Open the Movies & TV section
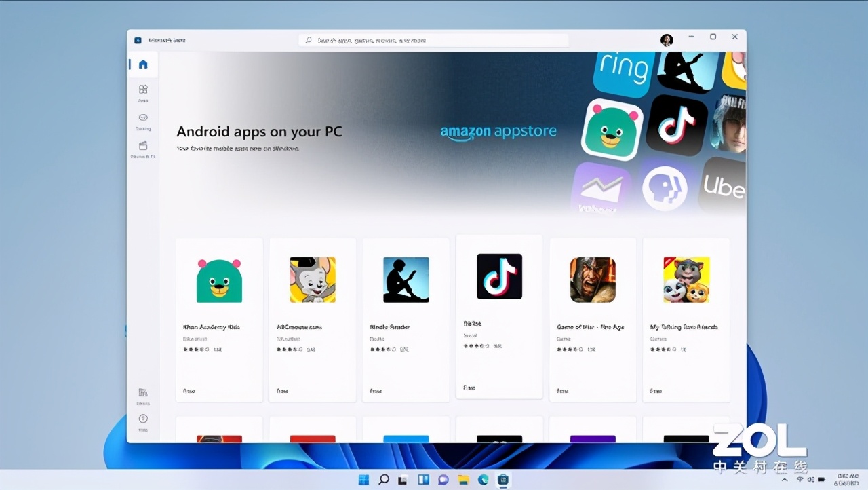 [143, 147]
